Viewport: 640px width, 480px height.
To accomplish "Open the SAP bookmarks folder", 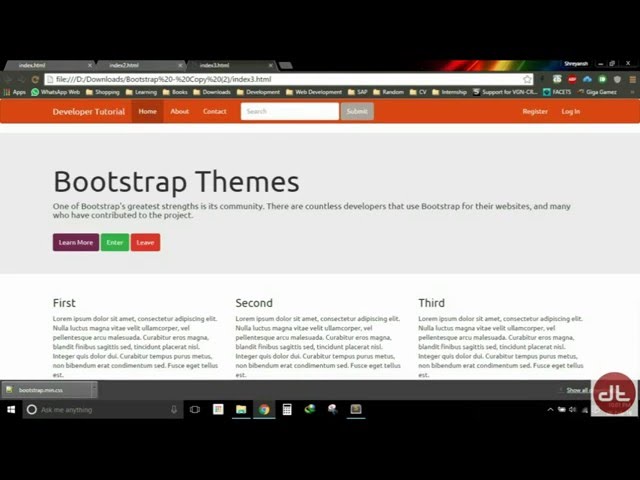I will tap(358, 92).
